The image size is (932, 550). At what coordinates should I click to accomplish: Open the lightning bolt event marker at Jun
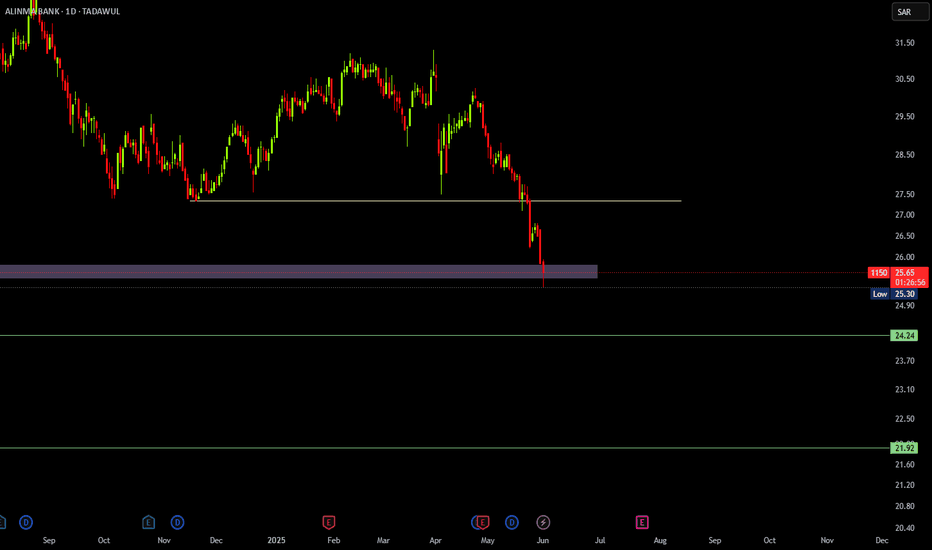pos(543,522)
